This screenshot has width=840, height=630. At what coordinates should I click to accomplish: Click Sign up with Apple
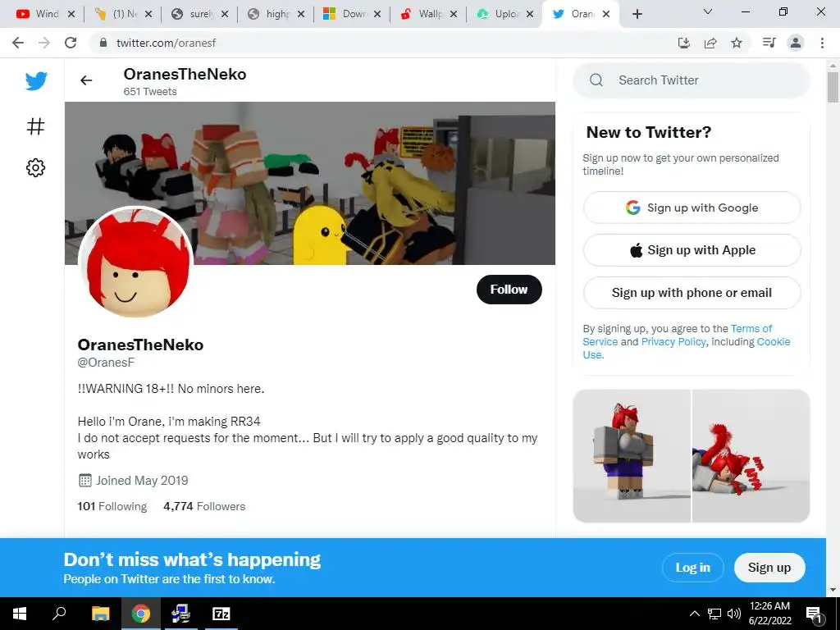692,250
